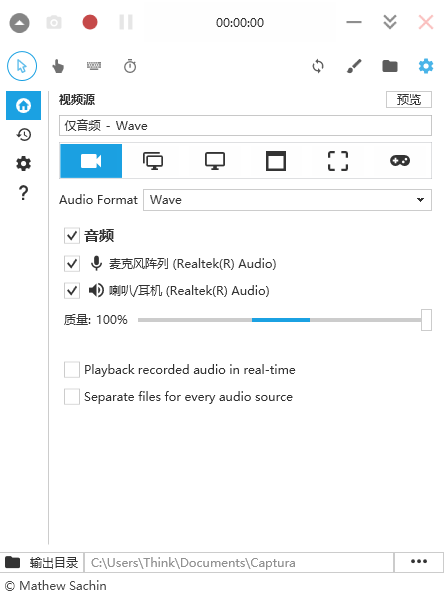Viewport: 448px width, 602px height.
Task: Take a screenshot with camera icon
Action: (x=54, y=23)
